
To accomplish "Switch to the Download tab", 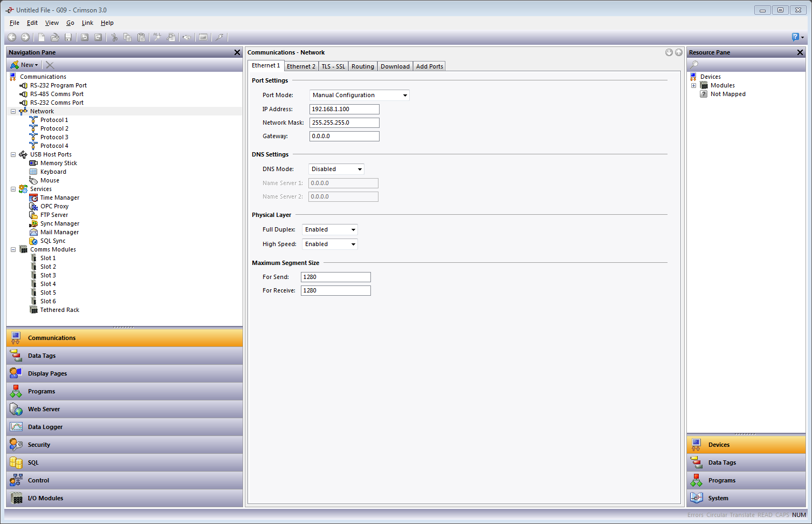I will (395, 66).
